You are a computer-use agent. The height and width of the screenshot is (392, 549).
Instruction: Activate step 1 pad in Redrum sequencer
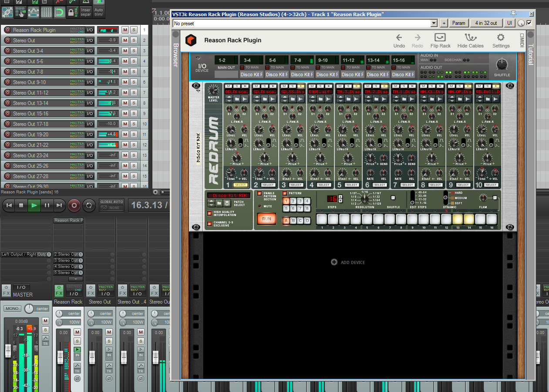(322, 219)
